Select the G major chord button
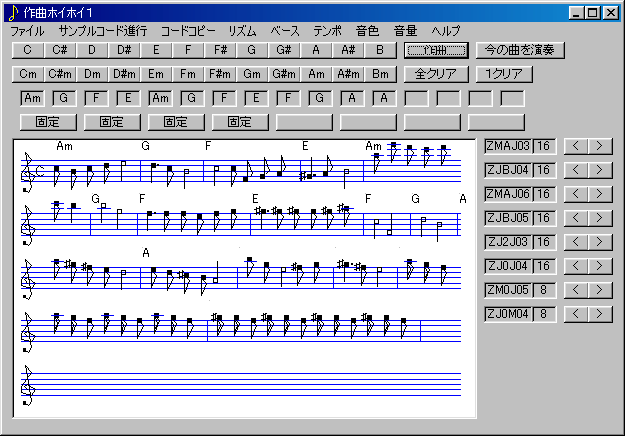 pyautogui.click(x=252, y=50)
